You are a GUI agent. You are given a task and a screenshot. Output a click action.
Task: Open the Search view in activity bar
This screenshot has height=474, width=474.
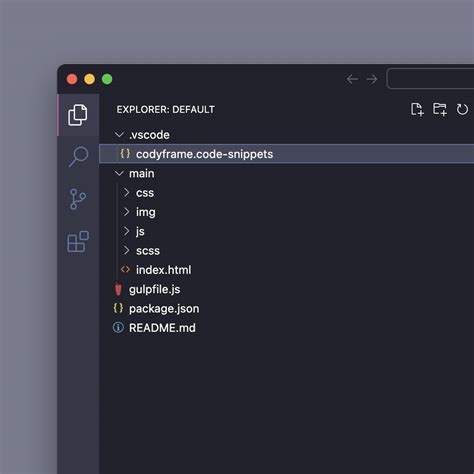[x=79, y=157]
